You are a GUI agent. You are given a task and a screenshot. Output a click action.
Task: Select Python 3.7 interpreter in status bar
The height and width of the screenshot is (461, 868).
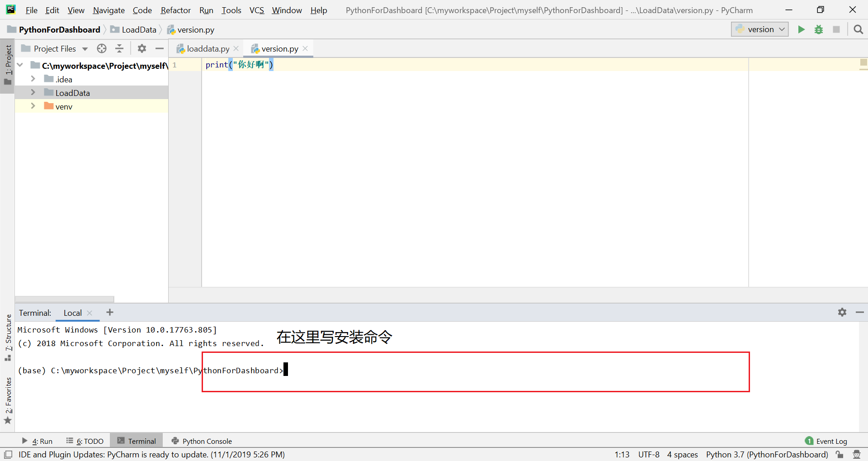[767, 454]
